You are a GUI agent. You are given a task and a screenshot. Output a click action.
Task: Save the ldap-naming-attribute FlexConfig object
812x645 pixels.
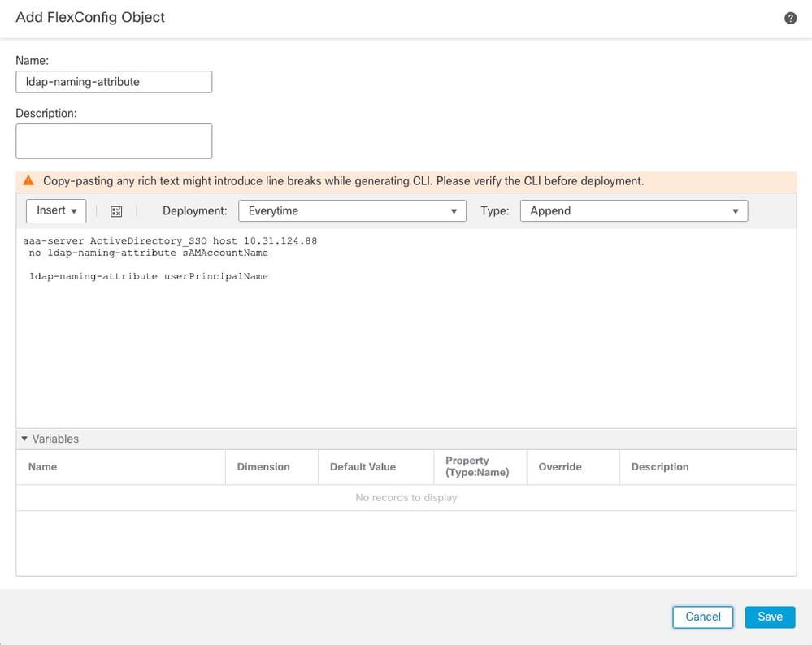click(x=769, y=617)
